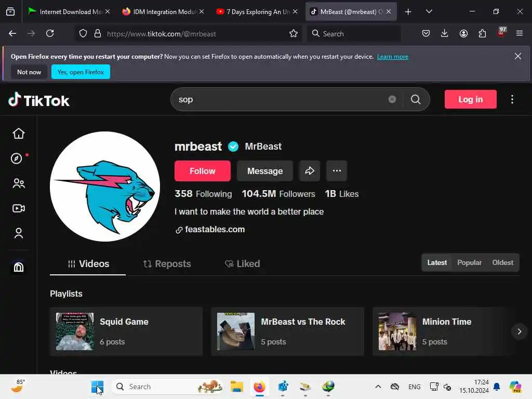Image resolution: width=532 pixels, height=399 pixels.
Task: Click the MrBeast profile avatar image
Action: pyautogui.click(x=105, y=187)
